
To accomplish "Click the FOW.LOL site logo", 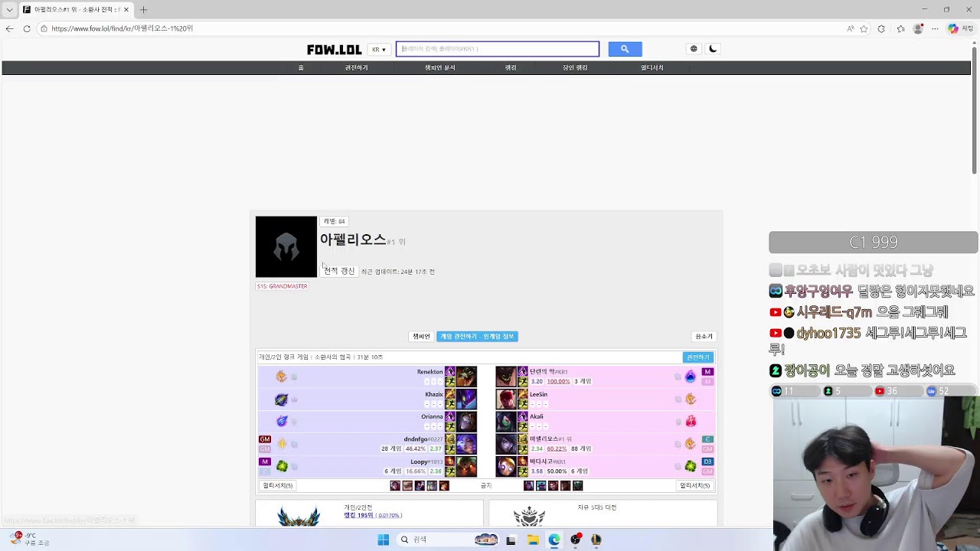I will [x=334, y=50].
